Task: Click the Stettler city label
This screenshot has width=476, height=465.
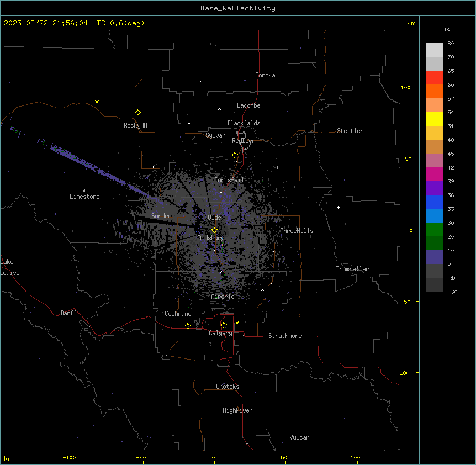Action: [350, 131]
